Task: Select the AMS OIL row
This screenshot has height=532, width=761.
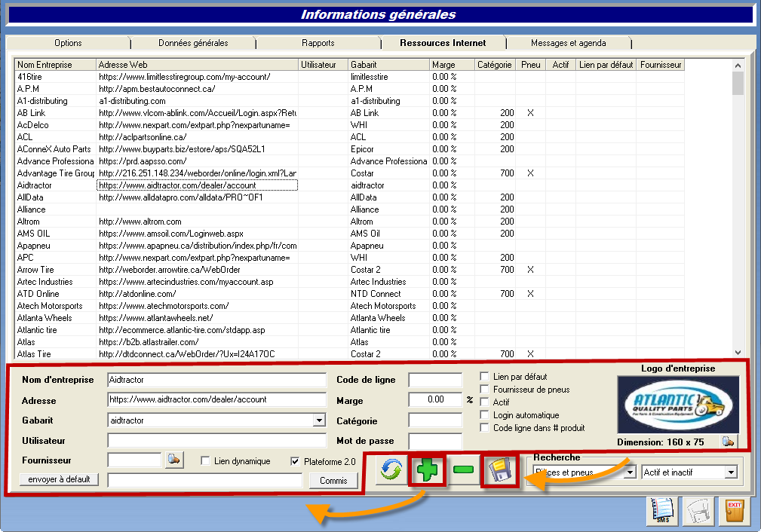Action: 349,234
